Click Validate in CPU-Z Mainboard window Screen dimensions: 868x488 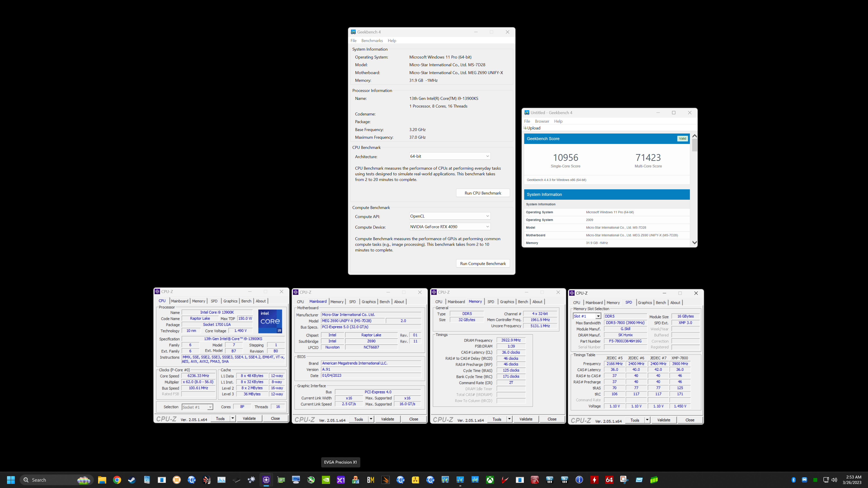pyautogui.click(x=387, y=419)
